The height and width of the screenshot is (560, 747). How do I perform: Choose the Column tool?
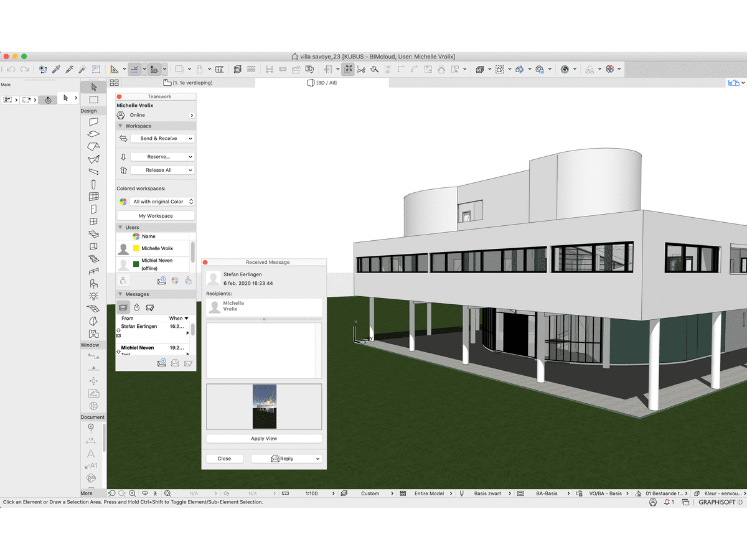pos(93,184)
